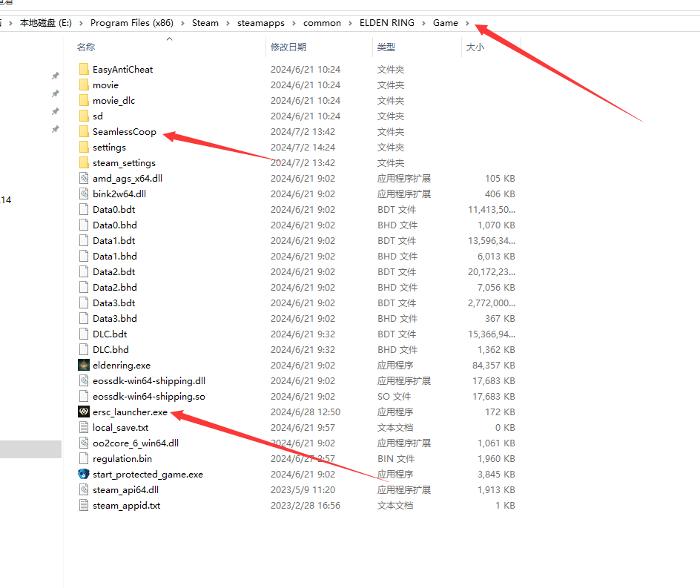Screen dimensions: 700x588
Task: Select the Data2.bdt file name
Action: [x=114, y=272]
